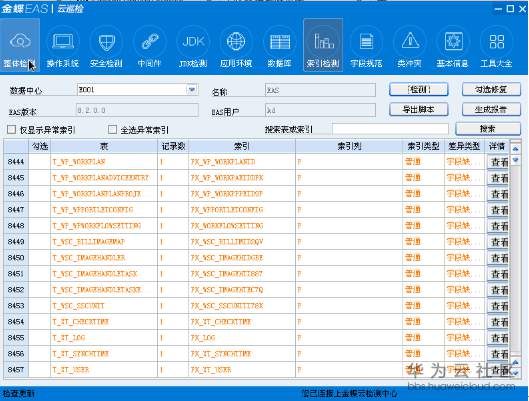Click 查看 for row 8444

tap(498, 162)
